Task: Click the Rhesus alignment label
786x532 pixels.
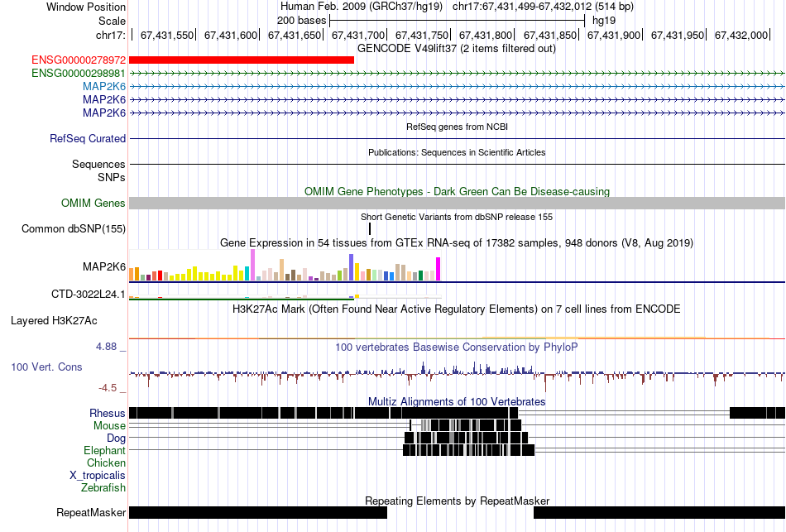Action: coord(108,413)
